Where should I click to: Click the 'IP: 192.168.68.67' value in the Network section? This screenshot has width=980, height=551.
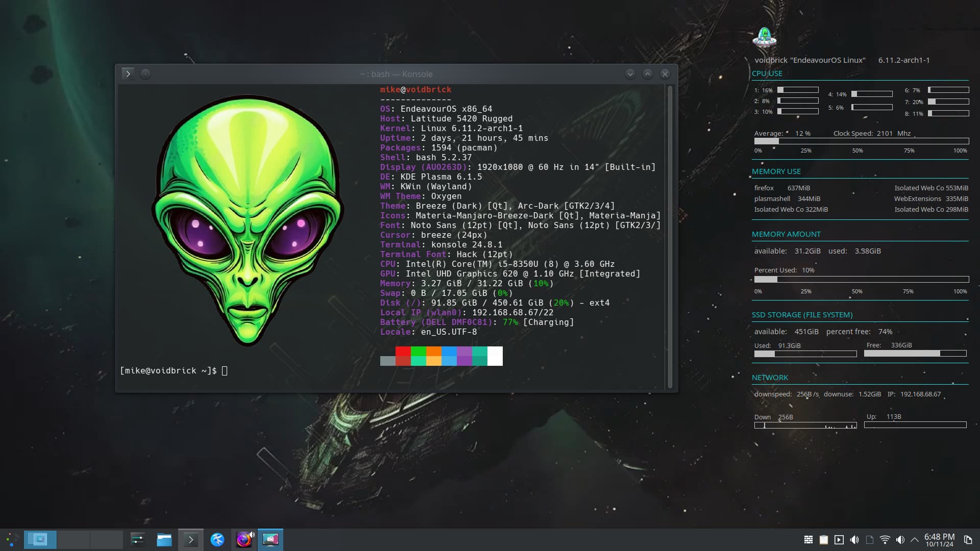[914, 394]
